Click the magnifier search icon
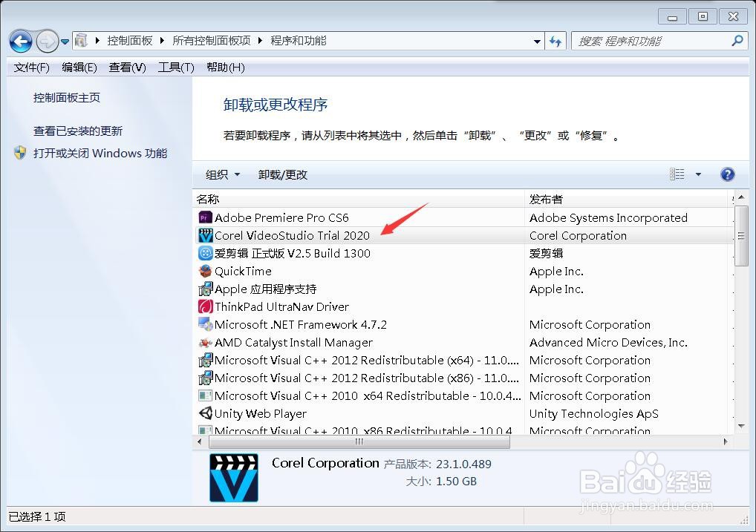The width and height of the screenshot is (756, 532). click(737, 41)
